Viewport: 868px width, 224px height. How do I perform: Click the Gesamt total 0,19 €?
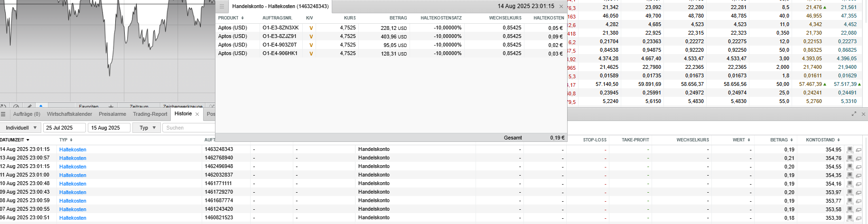557,138
